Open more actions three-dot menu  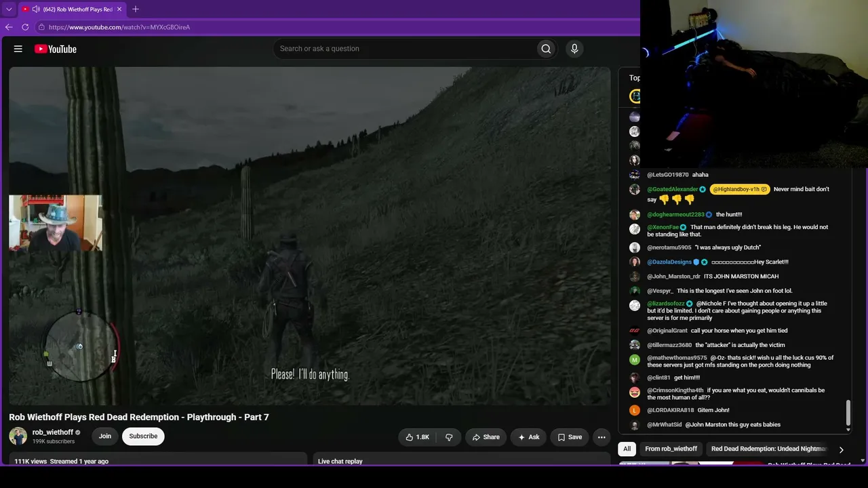pyautogui.click(x=601, y=437)
